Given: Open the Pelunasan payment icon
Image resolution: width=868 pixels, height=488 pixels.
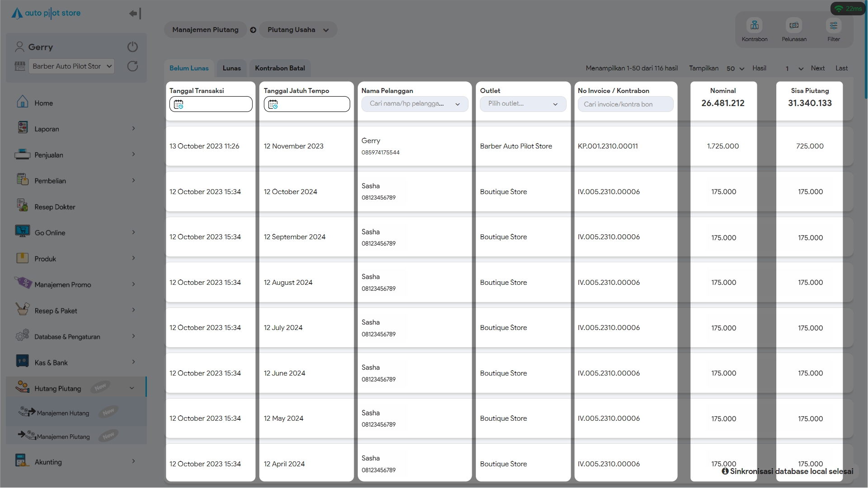Looking at the screenshot, I should tap(794, 26).
